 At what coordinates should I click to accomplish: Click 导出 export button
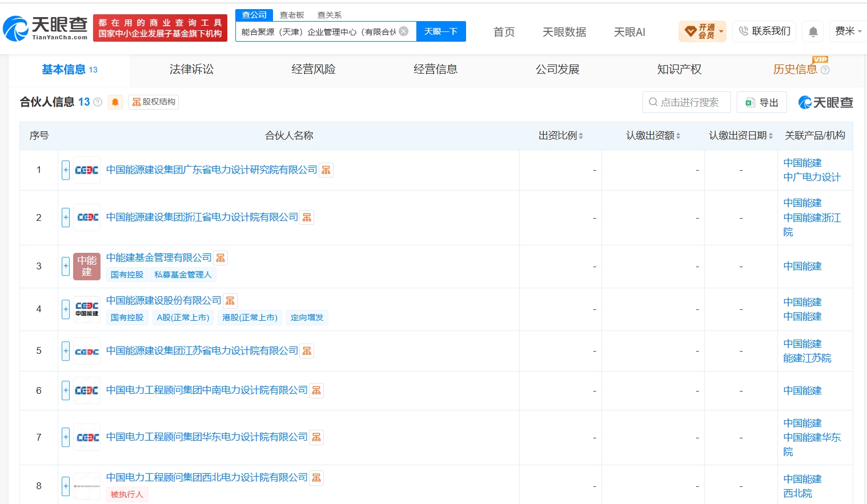[x=762, y=102]
